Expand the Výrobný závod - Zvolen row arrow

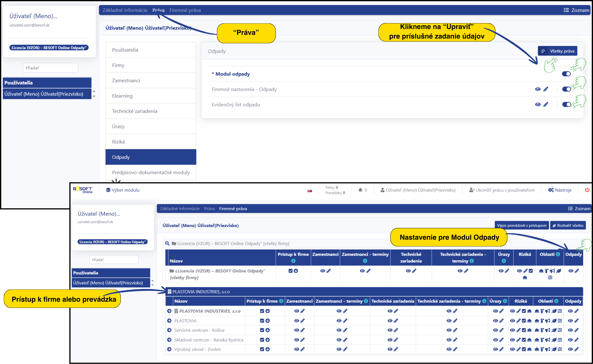point(169,349)
